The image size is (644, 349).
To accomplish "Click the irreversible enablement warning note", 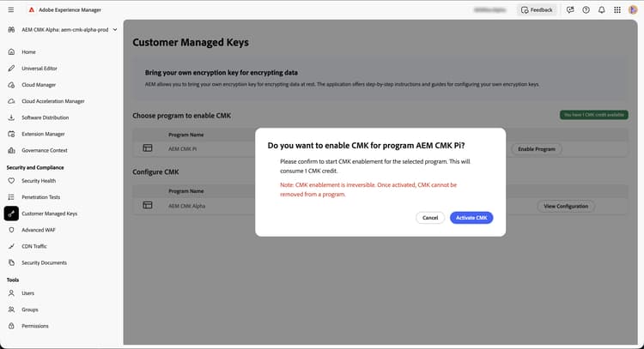I will [x=368, y=190].
